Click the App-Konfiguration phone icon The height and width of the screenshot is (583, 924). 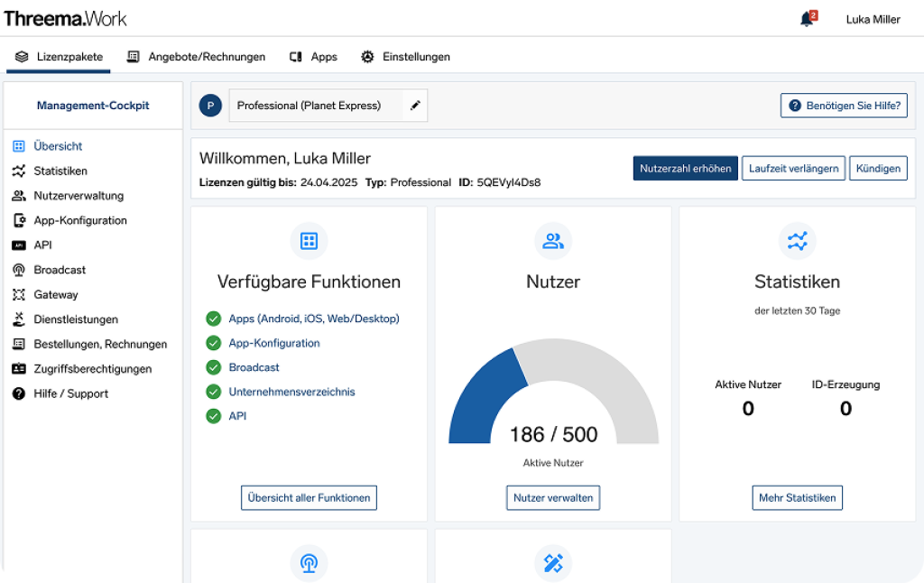point(19,220)
